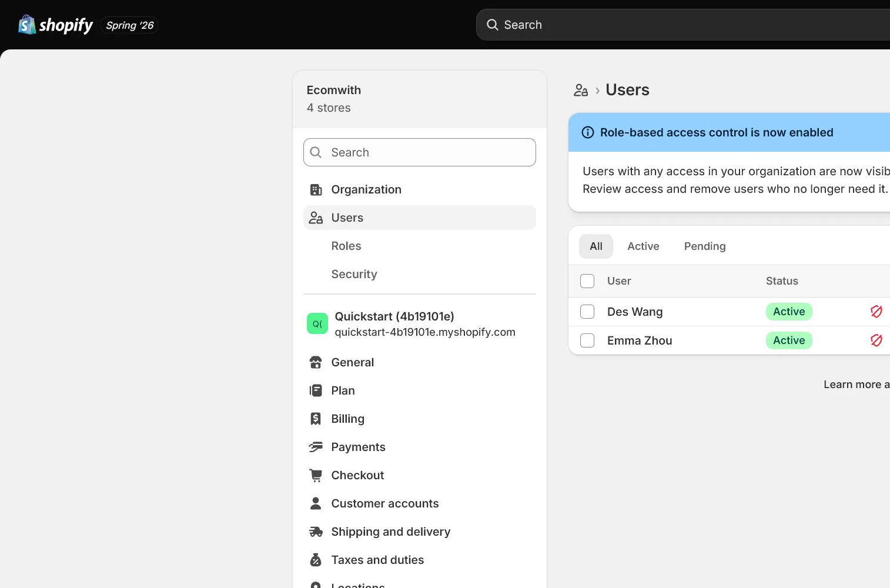Screen dimensions: 890x588
Task: Open Shipping and delivery settings
Action: [x=420, y=532]
